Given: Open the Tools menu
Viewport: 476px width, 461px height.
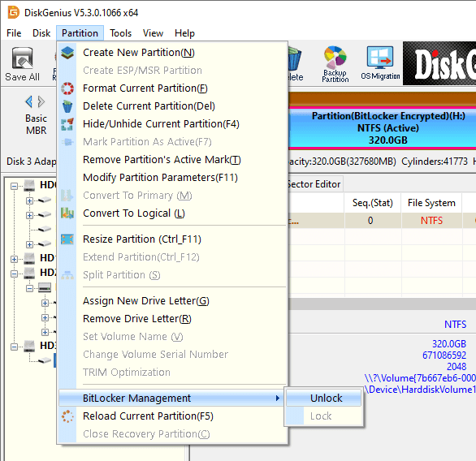Looking at the screenshot, I should click(x=120, y=33).
